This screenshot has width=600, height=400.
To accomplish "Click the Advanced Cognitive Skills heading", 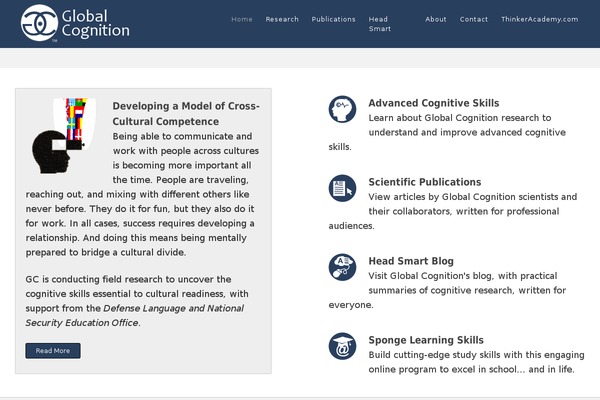I will [x=434, y=103].
